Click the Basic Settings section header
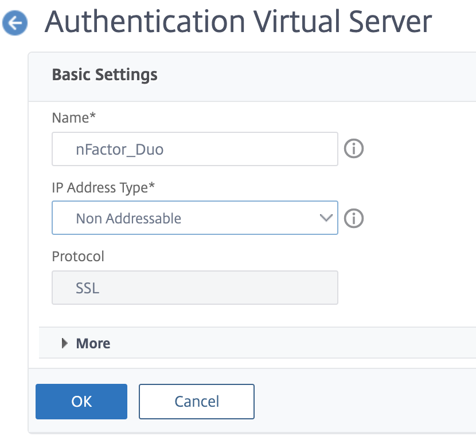Viewport: 476px width, 448px height. tap(104, 74)
